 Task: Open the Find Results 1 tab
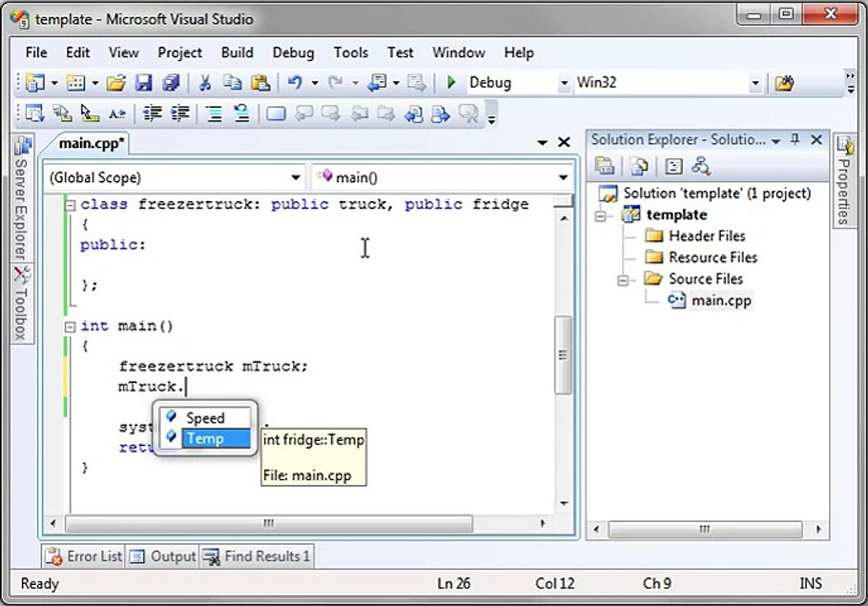click(x=257, y=556)
